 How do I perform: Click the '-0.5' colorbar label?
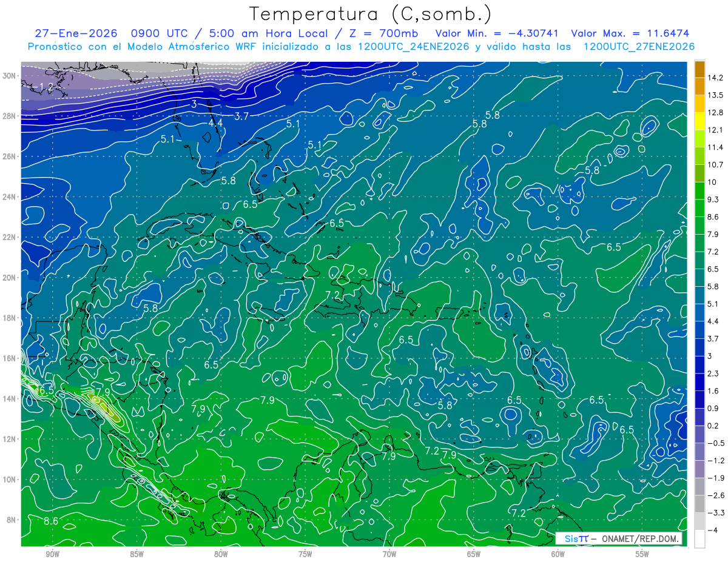[x=715, y=443]
